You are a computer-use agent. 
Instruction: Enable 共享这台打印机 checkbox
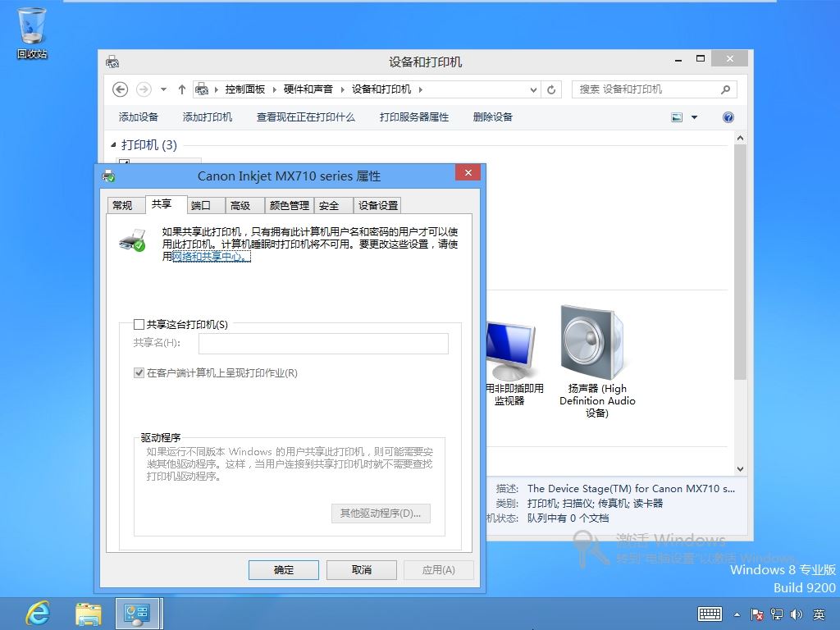[x=139, y=324]
